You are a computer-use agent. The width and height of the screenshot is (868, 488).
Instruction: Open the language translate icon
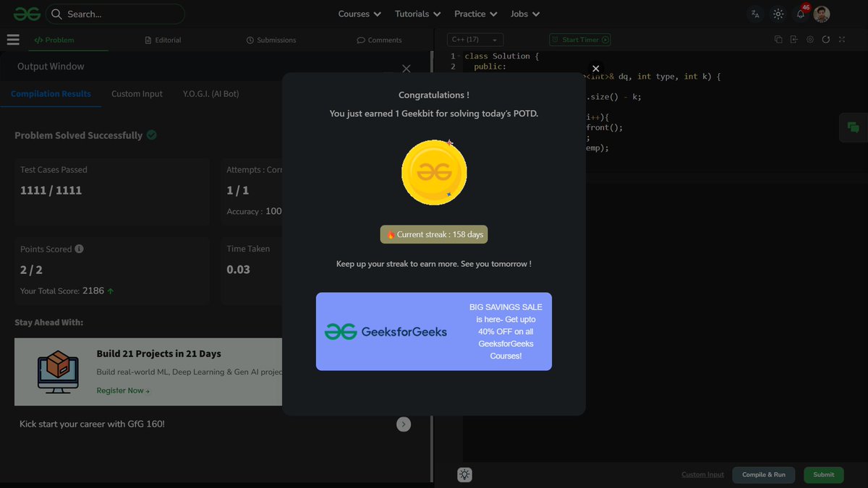(x=755, y=14)
